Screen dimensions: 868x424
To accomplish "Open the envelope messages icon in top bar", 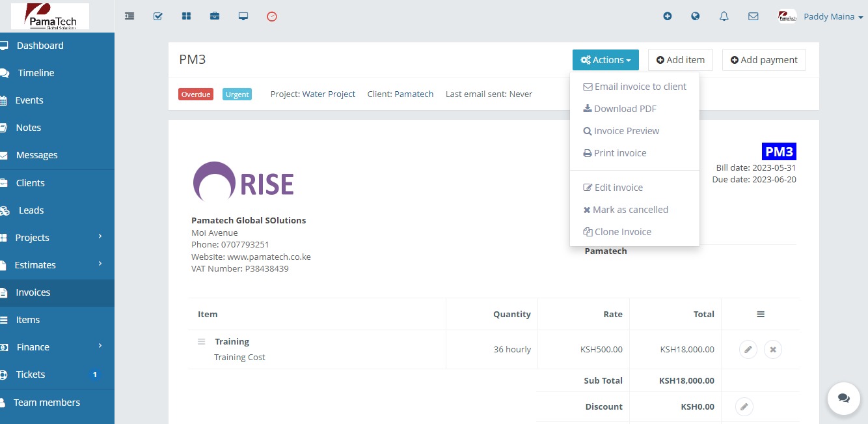I will [x=753, y=16].
